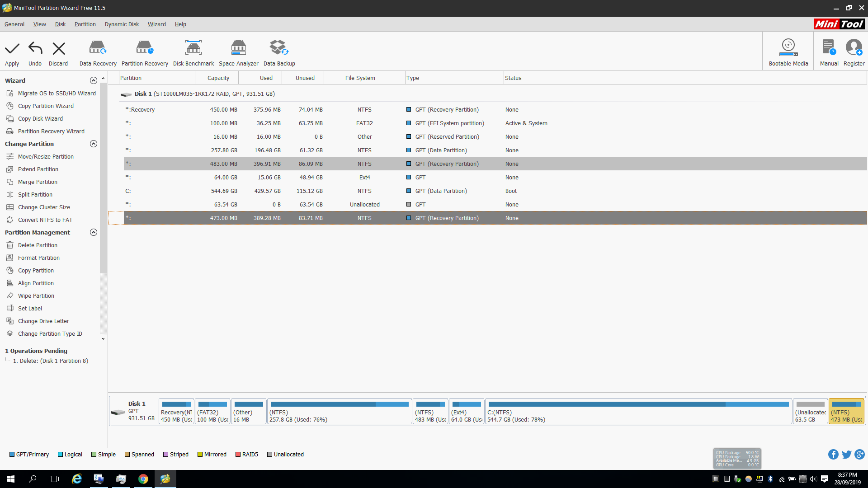Open the Dynamic Disk menu

pyautogui.click(x=122, y=24)
